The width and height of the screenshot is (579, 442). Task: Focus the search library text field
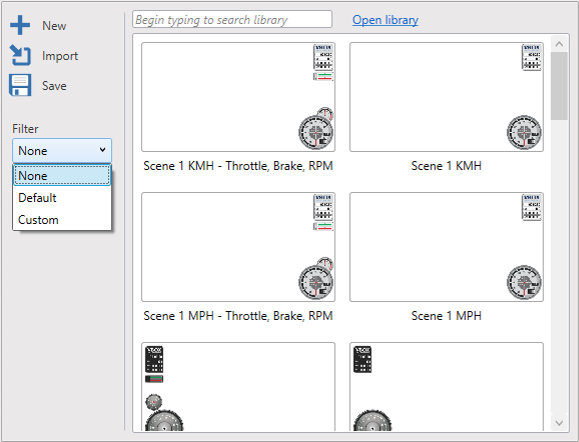tap(232, 19)
